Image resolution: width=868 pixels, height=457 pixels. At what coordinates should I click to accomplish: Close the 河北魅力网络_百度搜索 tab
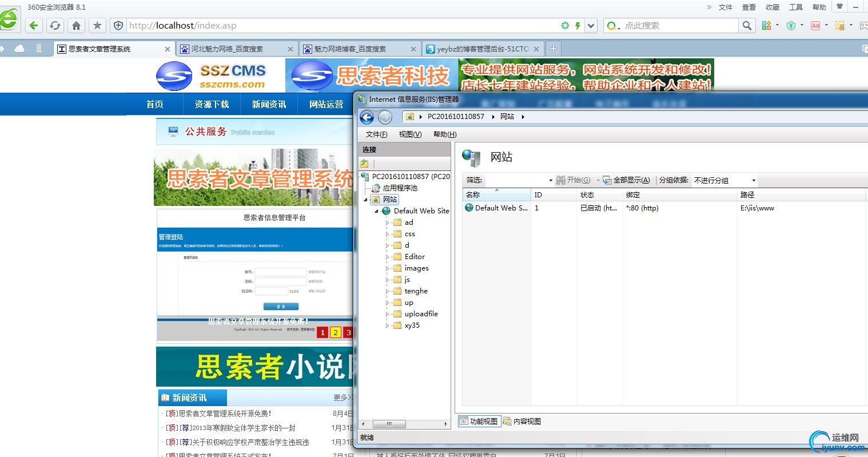(x=290, y=49)
